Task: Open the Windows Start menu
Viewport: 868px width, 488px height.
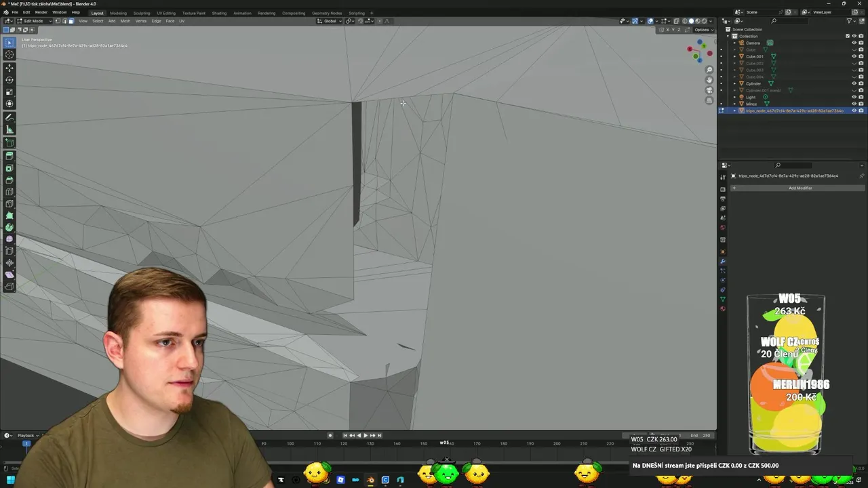Action: click(x=10, y=480)
